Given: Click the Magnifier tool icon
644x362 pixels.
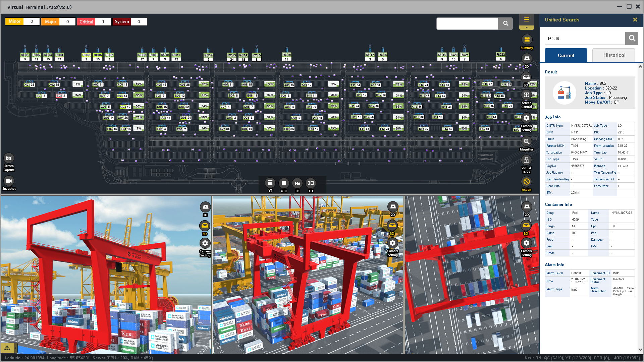Looking at the screenshot, I should click(526, 142).
